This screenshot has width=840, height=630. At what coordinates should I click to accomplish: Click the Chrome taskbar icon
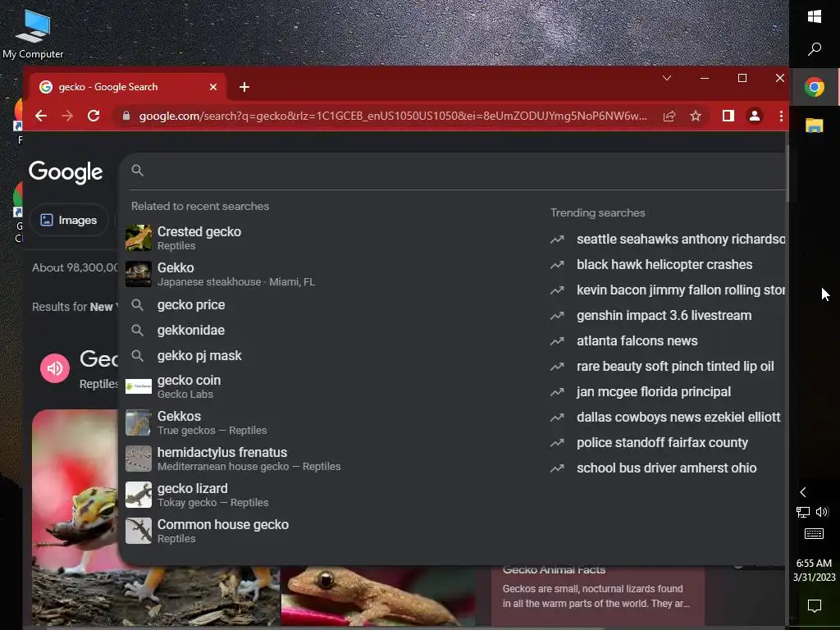click(815, 87)
